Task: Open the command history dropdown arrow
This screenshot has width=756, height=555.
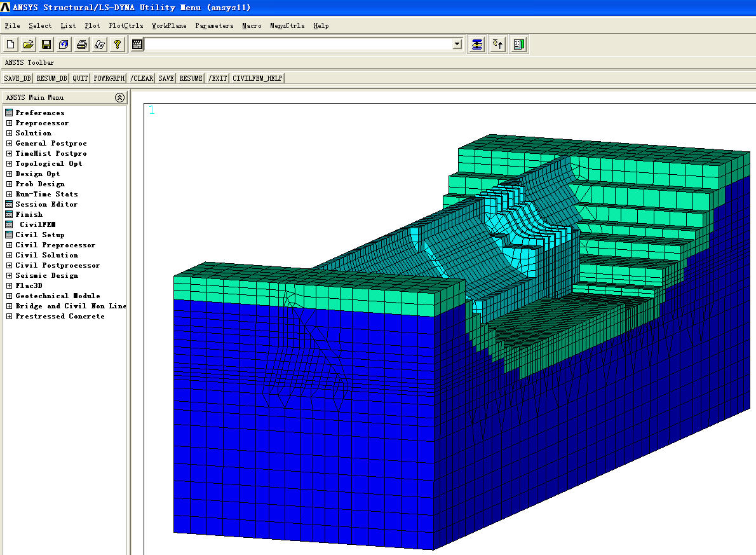Action: tap(457, 45)
